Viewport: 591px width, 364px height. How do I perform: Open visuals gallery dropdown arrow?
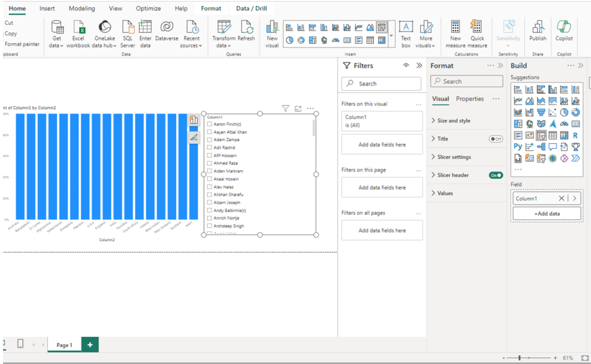[x=391, y=35]
